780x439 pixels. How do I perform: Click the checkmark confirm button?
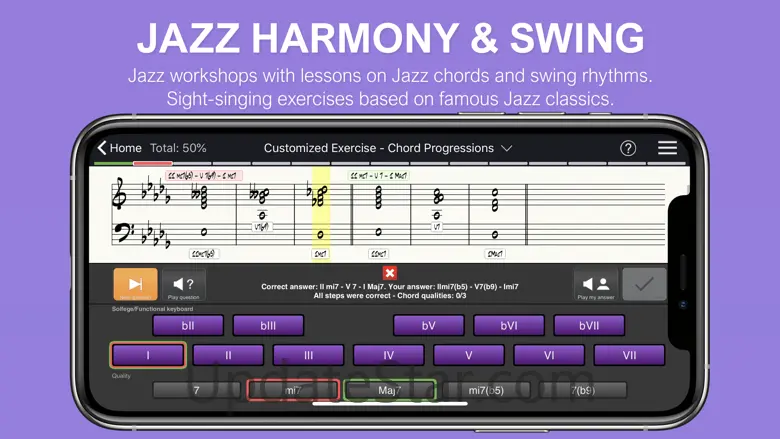tap(644, 284)
